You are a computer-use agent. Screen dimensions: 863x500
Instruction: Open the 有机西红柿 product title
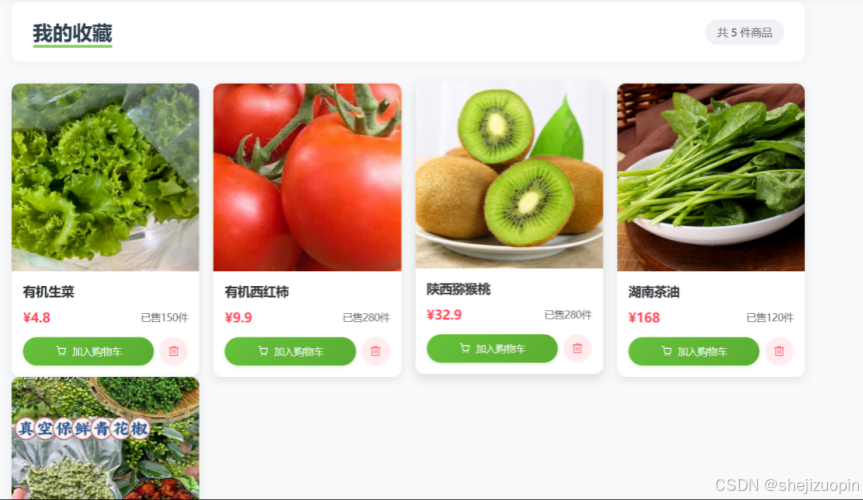pyautogui.click(x=256, y=292)
